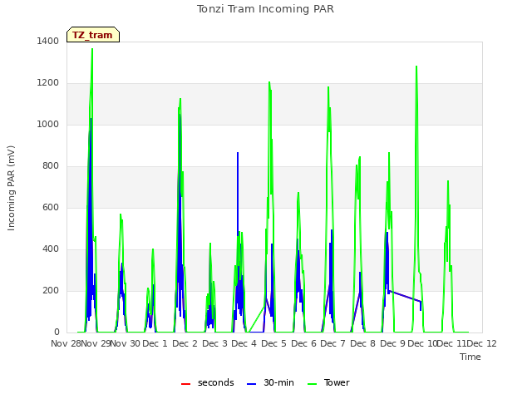Click the y-axis tick value 600
This screenshot has width=532, height=399.
[x=51, y=207]
